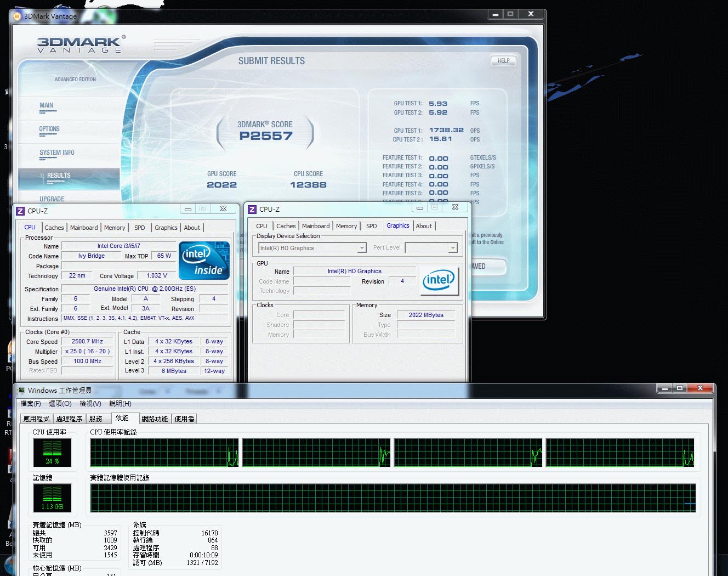Image resolution: width=728 pixels, height=576 pixels.
Task: Switch to 處理程序 tab in Task Manager
Action: pos(69,419)
